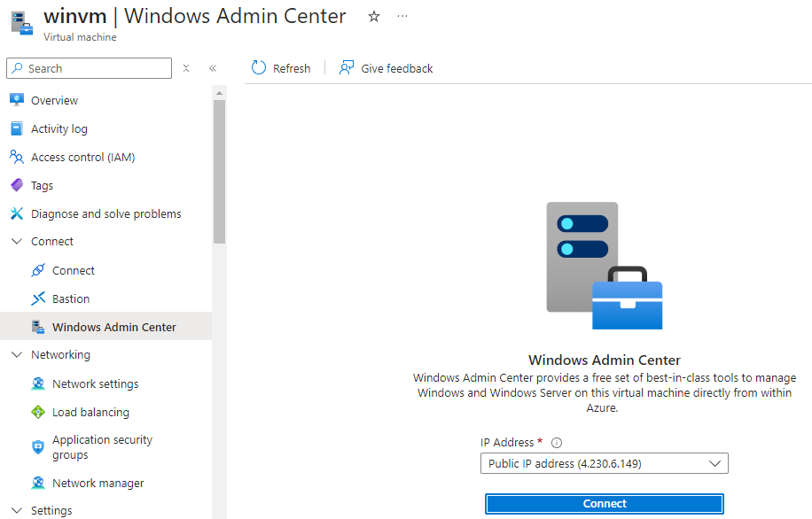Click the Application security groups shield icon
Screen dimensions: 812x519
click(38, 447)
